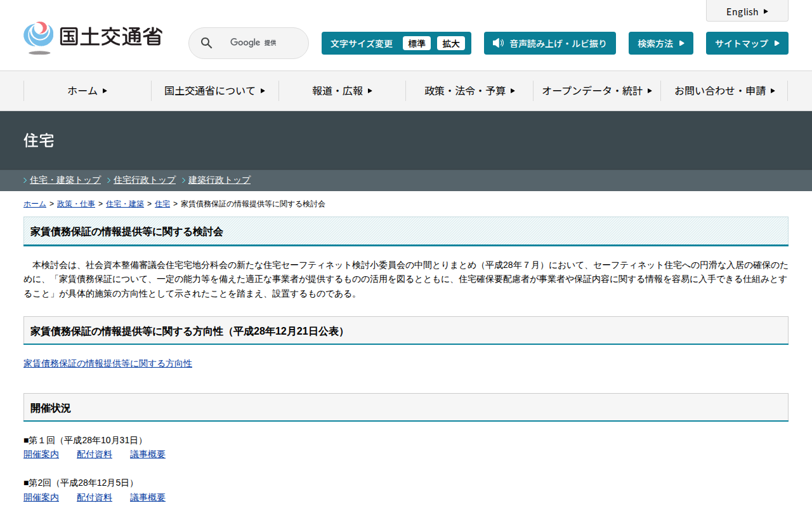This screenshot has height=508, width=812.
Task: Click the speaker icon for 音声読み上げ
Action: (x=498, y=43)
